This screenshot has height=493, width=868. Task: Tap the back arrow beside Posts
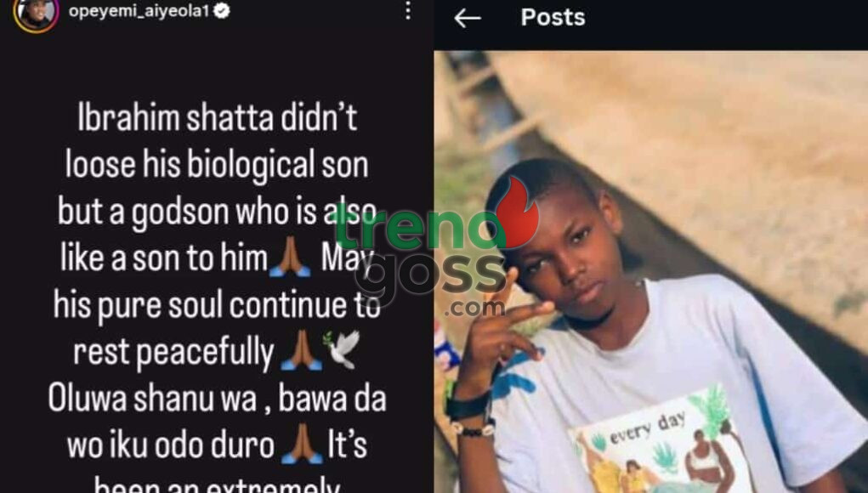[x=468, y=18]
